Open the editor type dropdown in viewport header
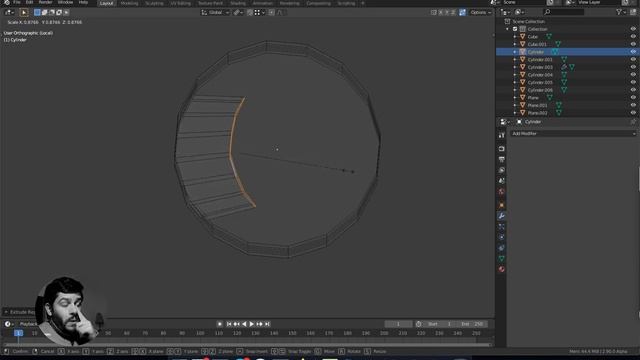The image size is (640, 360). point(9,13)
